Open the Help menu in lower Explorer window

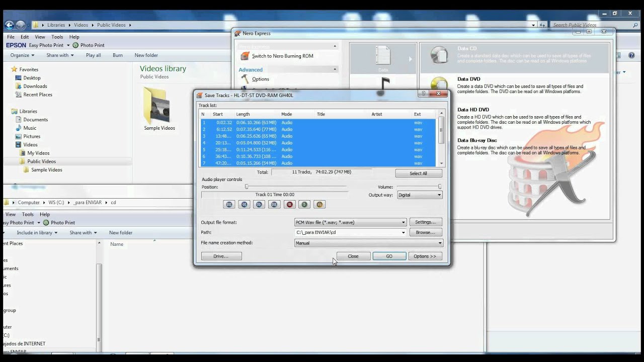coord(45,214)
